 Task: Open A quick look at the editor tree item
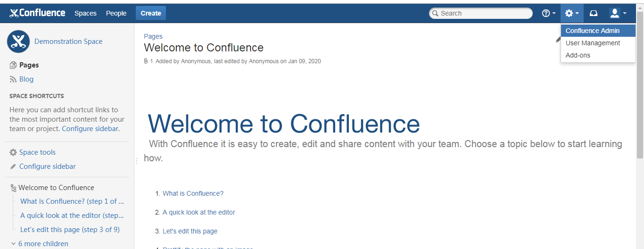[72, 216]
